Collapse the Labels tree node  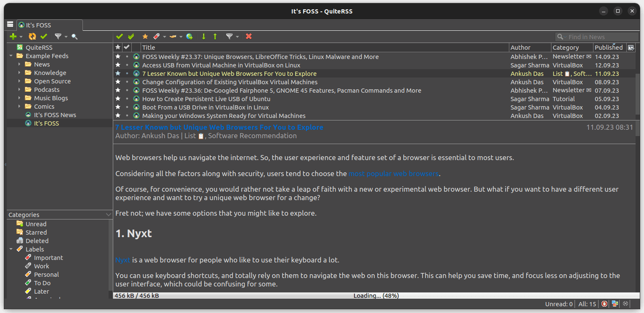tap(11, 249)
